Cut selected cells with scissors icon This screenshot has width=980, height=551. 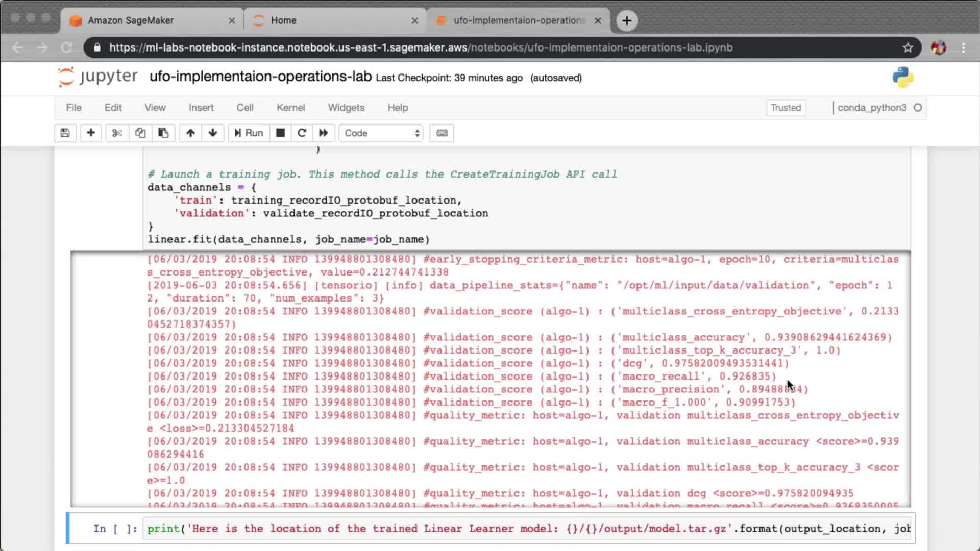pyautogui.click(x=117, y=133)
